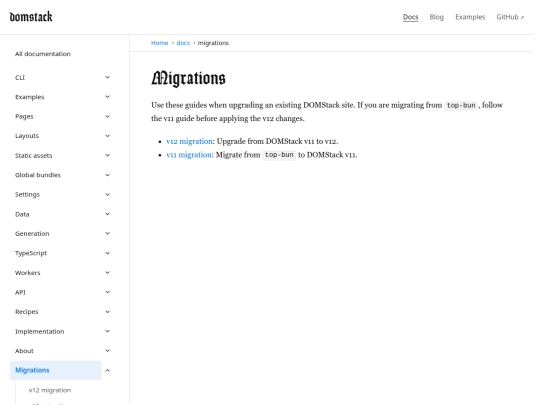Expand the Recipes section chevron
Viewport: 540px width, 405px height.
107,312
